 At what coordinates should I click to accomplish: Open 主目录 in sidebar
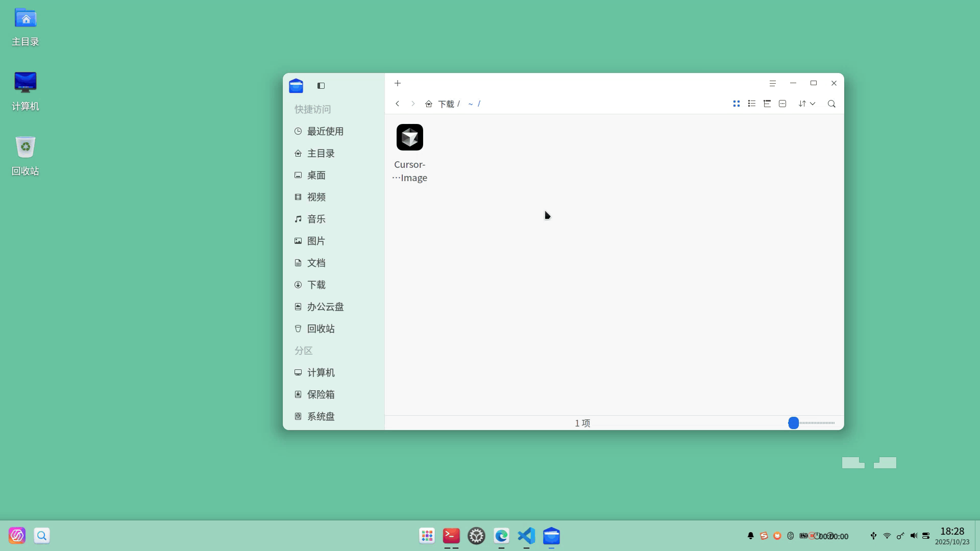333,153
